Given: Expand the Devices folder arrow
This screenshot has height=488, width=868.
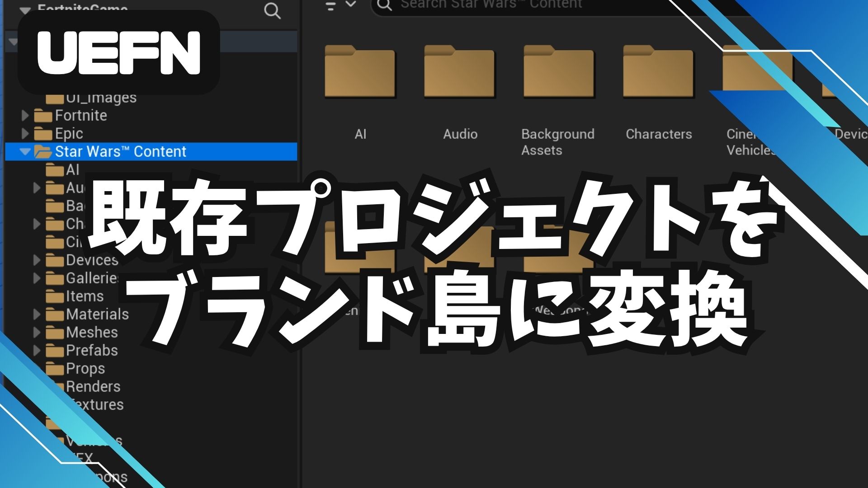Looking at the screenshot, I should 37,260.
